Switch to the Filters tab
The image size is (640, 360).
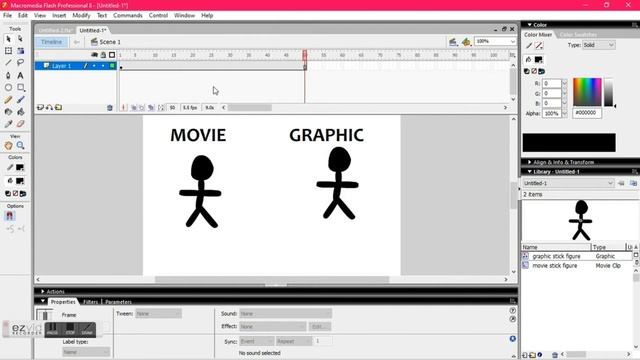pyautogui.click(x=91, y=302)
